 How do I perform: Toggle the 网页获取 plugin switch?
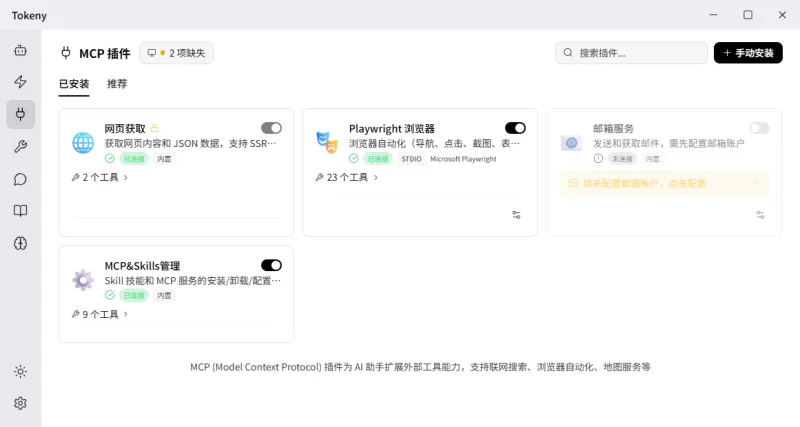[x=271, y=128]
